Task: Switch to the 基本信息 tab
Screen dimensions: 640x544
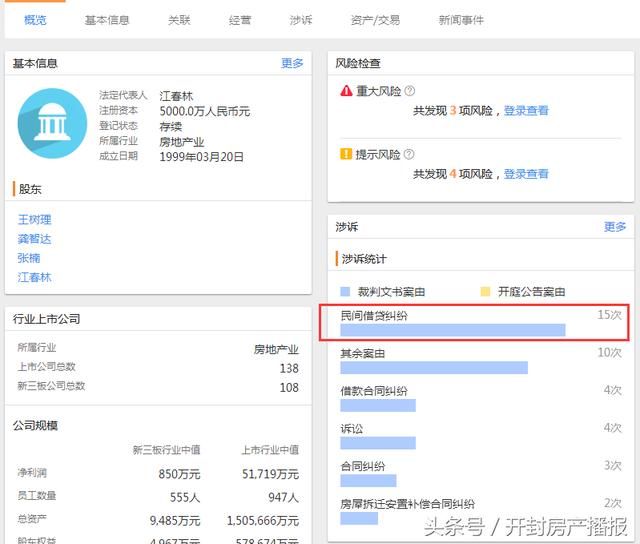Action: coord(107,20)
